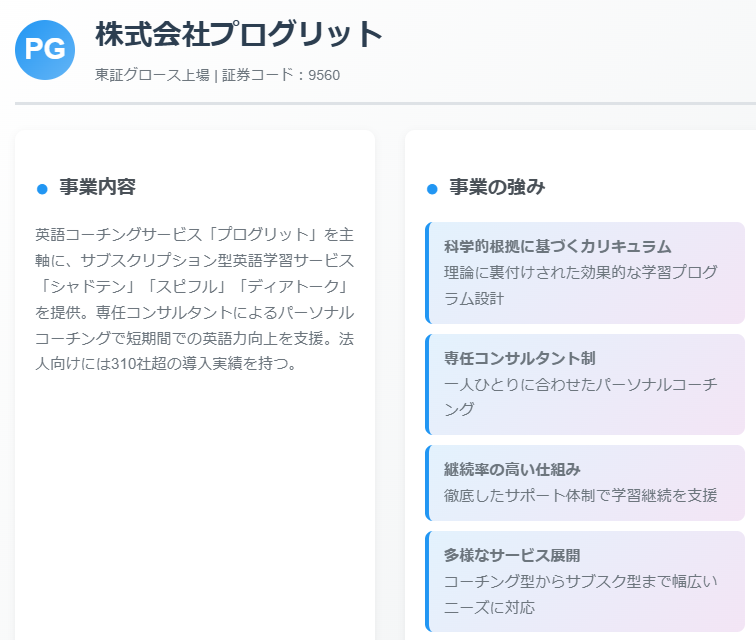Select the 多様なサービス展開 card title

(x=512, y=555)
